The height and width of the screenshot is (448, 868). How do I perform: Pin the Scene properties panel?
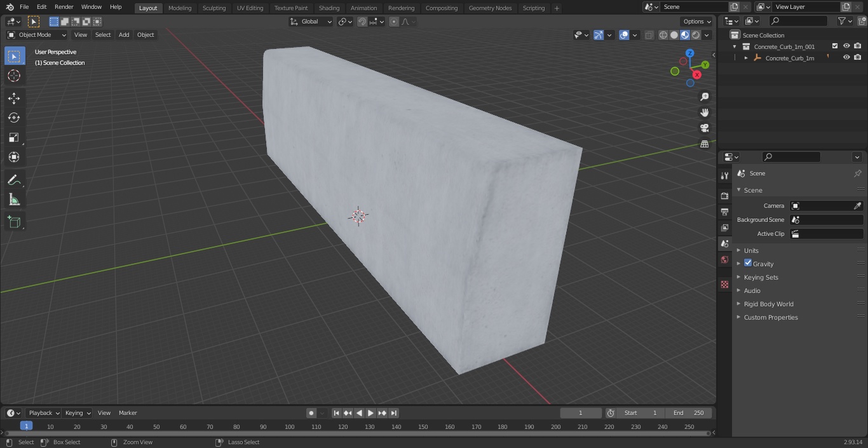(857, 173)
